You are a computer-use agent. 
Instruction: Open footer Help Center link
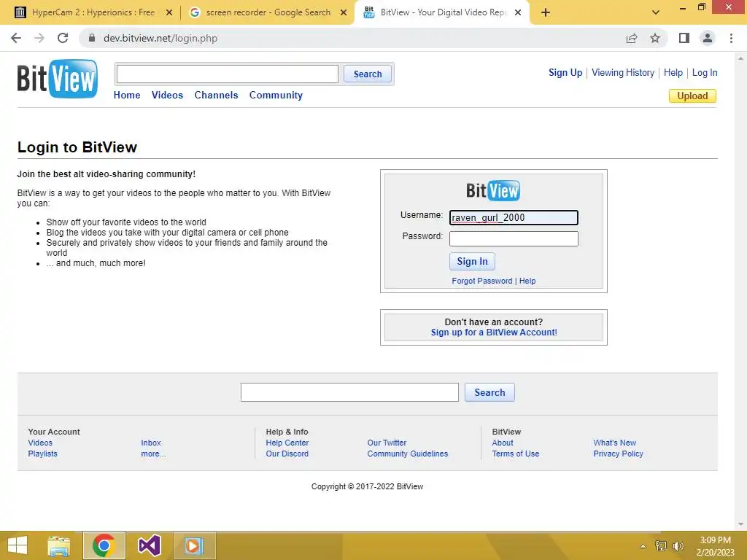pos(287,443)
